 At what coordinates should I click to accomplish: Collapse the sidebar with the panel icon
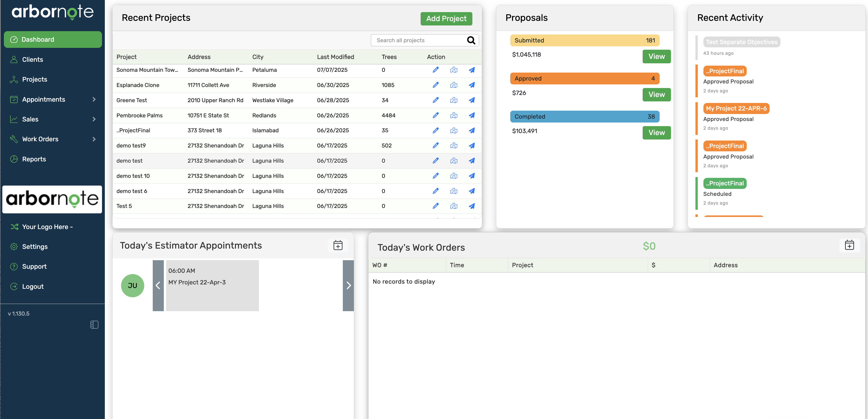pyautogui.click(x=94, y=324)
